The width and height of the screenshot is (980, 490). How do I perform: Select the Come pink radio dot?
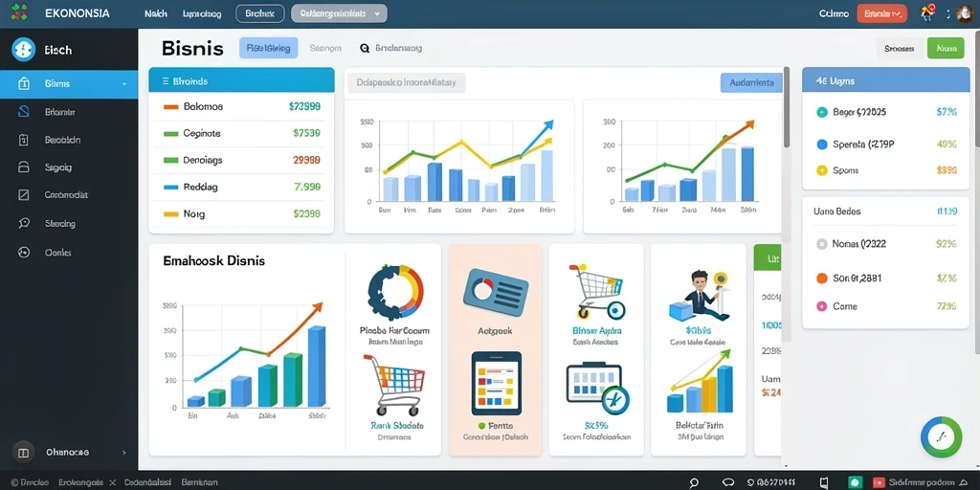(822, 306)
